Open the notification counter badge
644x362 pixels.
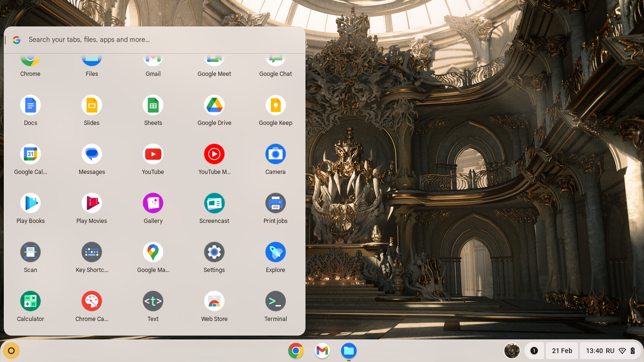tap(534, 351)
